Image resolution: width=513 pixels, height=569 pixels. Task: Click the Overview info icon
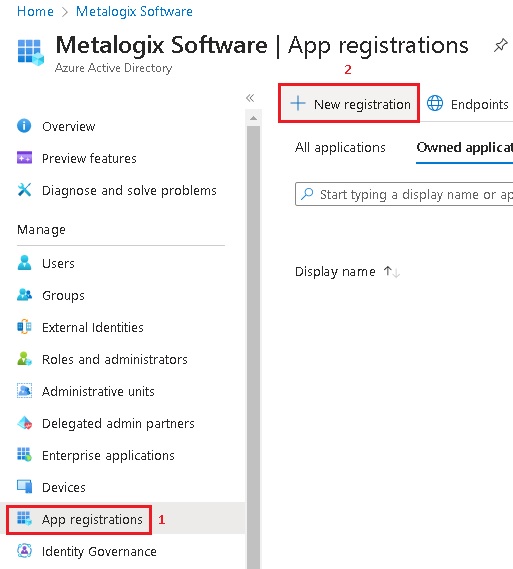tap(24, 126)
